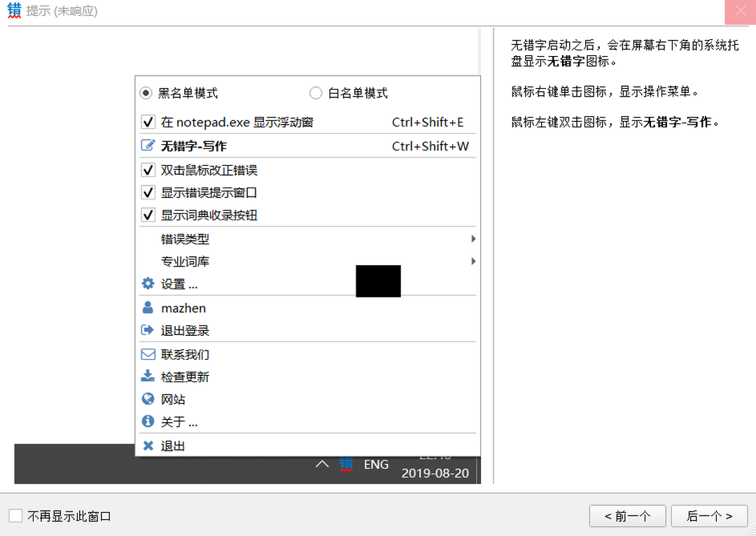Disable 显示错误提示窗口
Screen dimensions: 756x536
[x=148, y=192]
